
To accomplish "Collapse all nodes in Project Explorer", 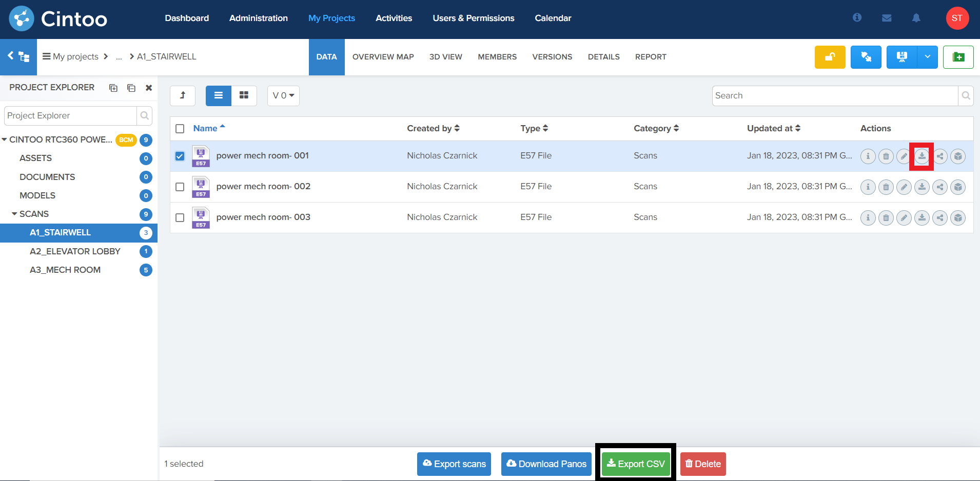I will (131, 88).
